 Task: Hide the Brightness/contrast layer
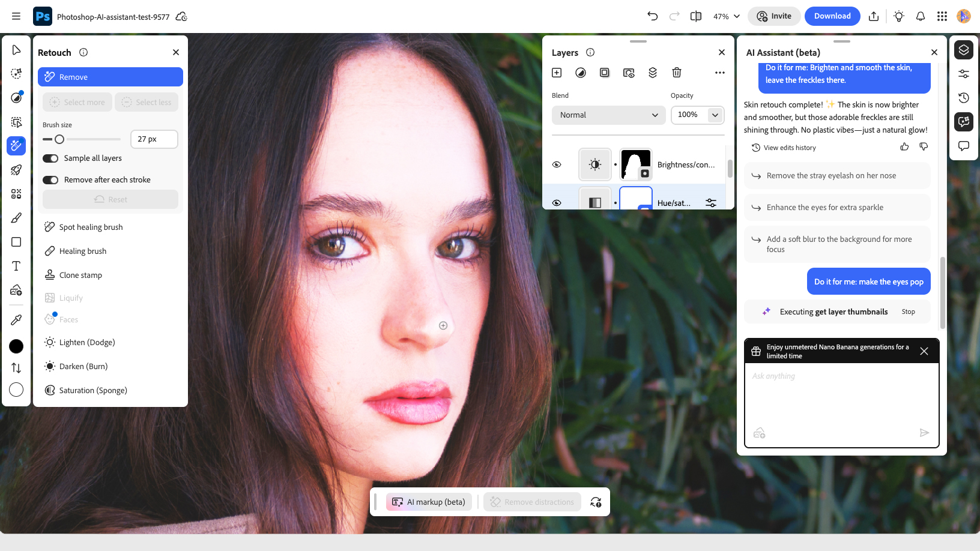click(x=557, y=164)
